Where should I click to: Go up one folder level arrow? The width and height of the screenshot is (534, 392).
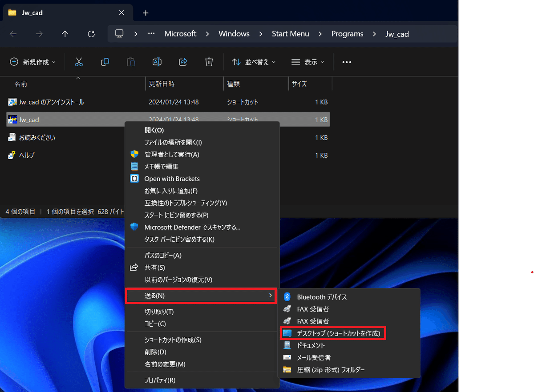click(x=65, y=34)
